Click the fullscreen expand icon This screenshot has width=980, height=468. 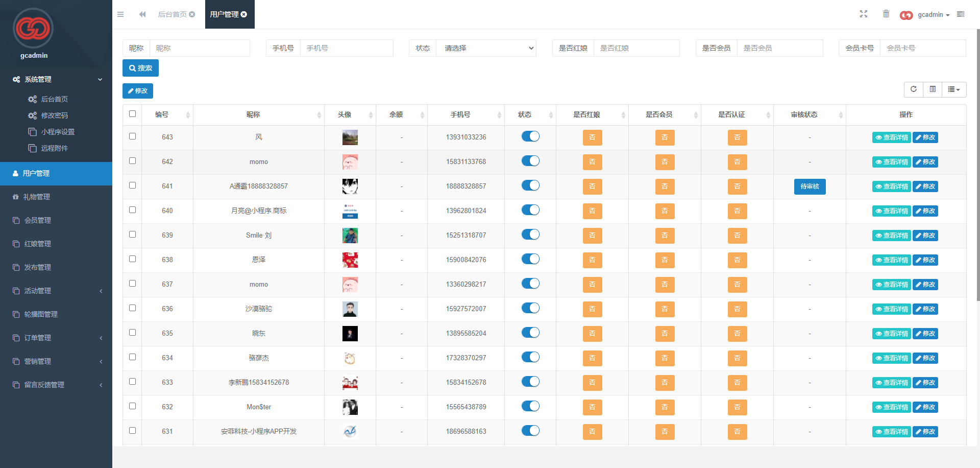click(x=864, y=14)
